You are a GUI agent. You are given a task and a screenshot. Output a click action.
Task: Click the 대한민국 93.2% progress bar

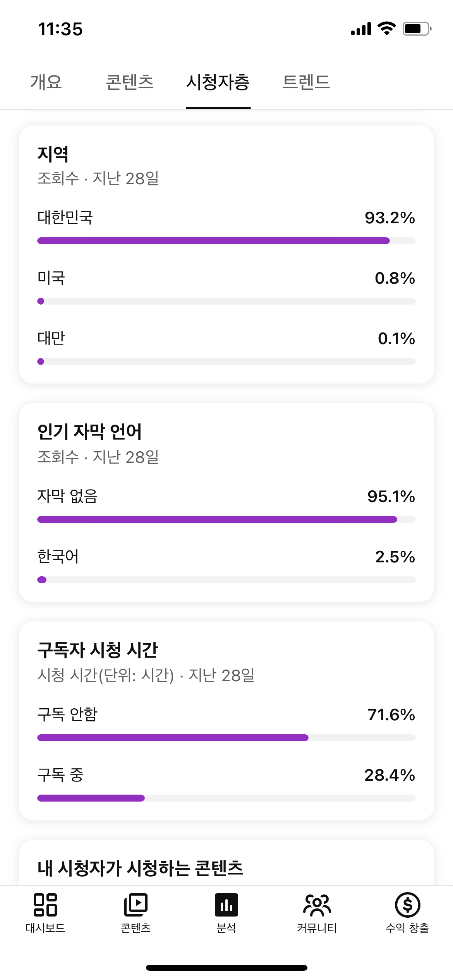tap(226, 241)
